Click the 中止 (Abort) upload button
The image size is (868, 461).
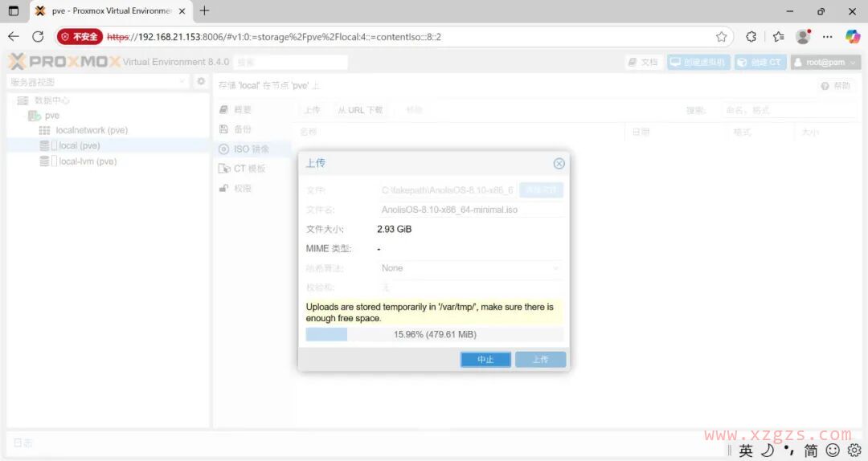pyautogui.click(x=485, y=359)
